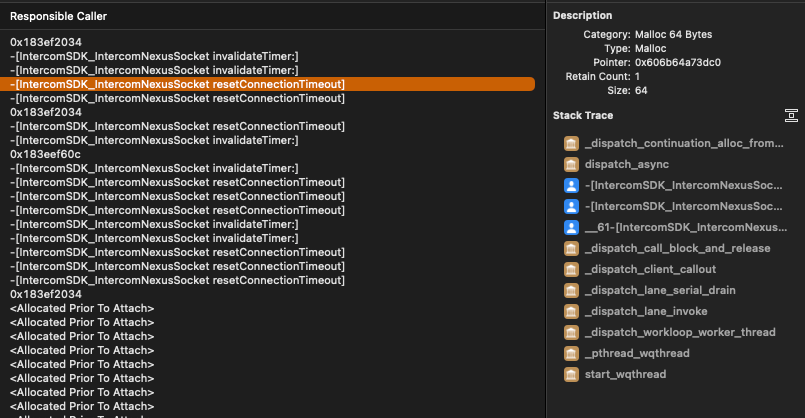
Task: Open the _dispatch_client_callout frame
Action: 650,270
